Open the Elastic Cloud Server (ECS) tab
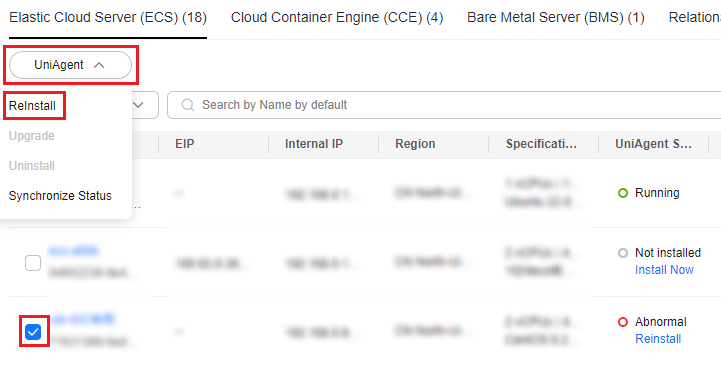 [108, 17]
